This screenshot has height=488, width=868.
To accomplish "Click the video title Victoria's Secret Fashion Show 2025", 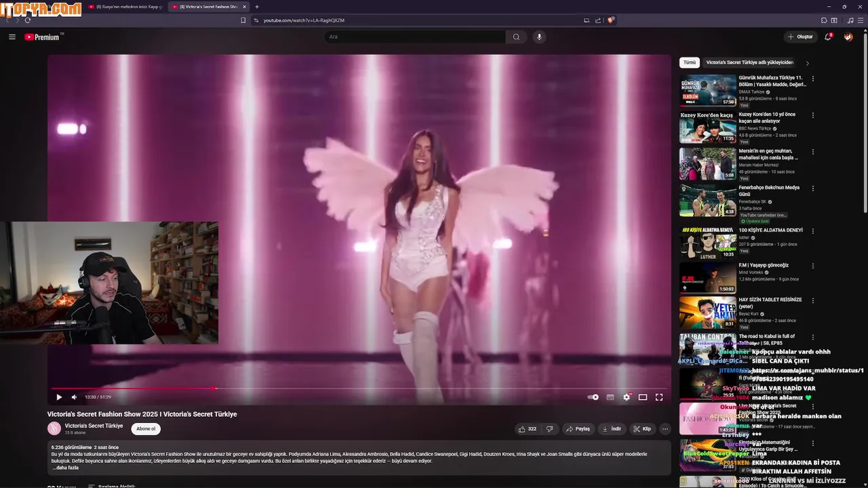I will point(142,414).
